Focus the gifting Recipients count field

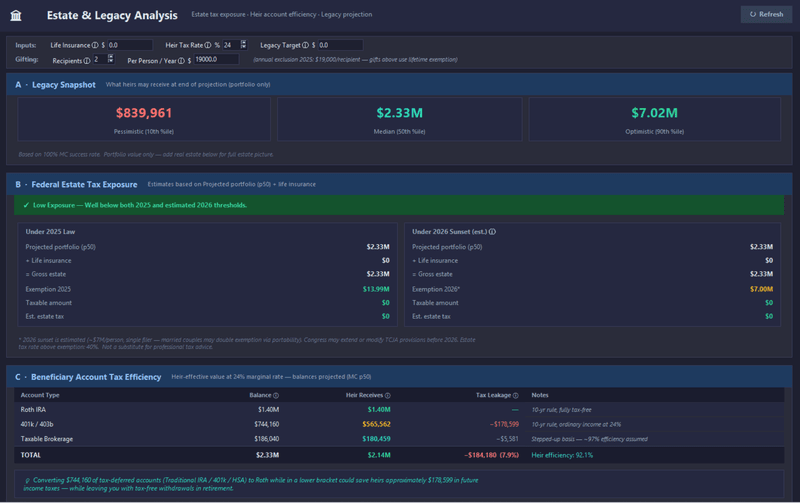100,59
